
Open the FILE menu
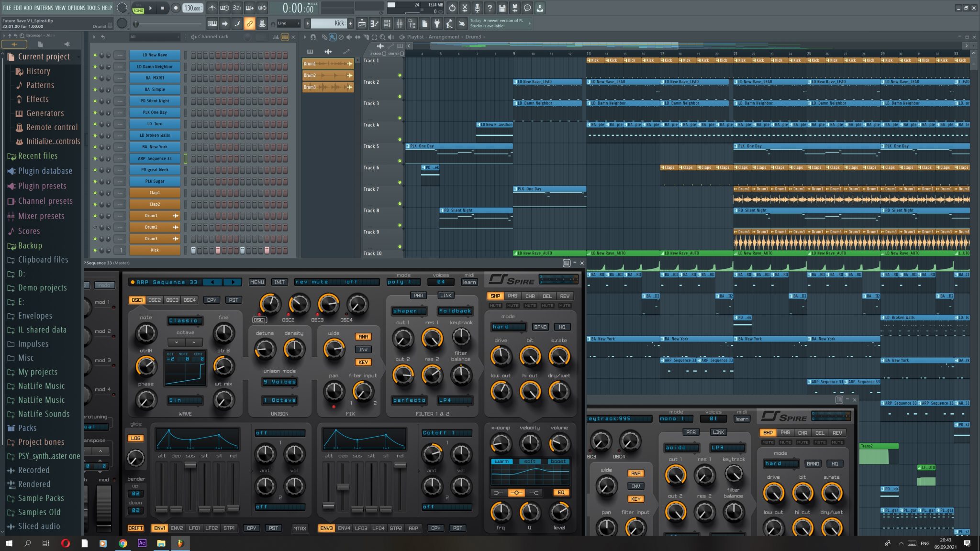pyautogui.click(x=7, y=8)
